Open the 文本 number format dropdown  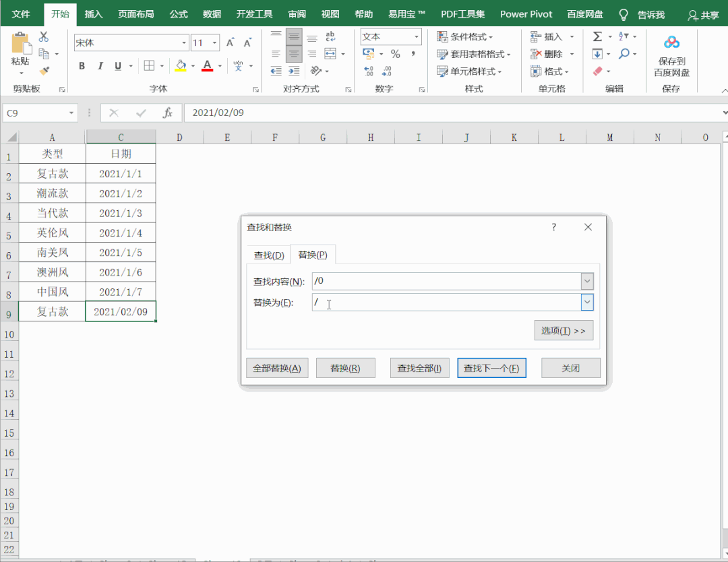click(x=417, y=37)
